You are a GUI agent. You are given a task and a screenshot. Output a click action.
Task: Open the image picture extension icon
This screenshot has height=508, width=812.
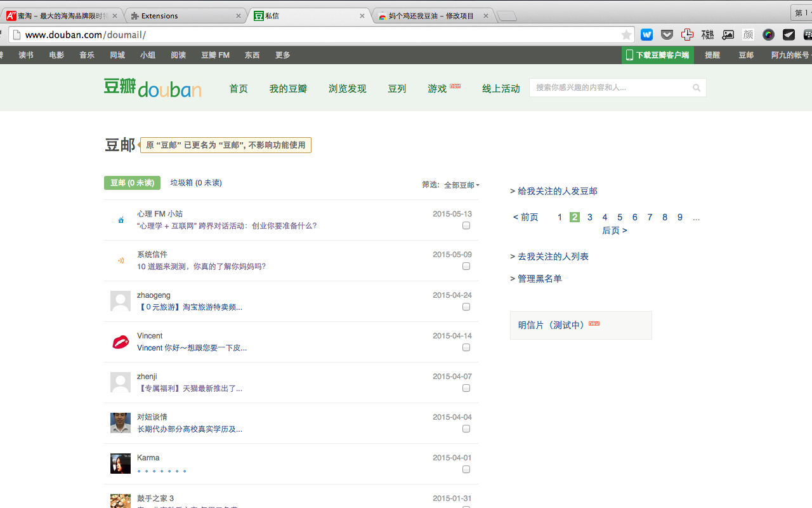(x=728, y=35)
